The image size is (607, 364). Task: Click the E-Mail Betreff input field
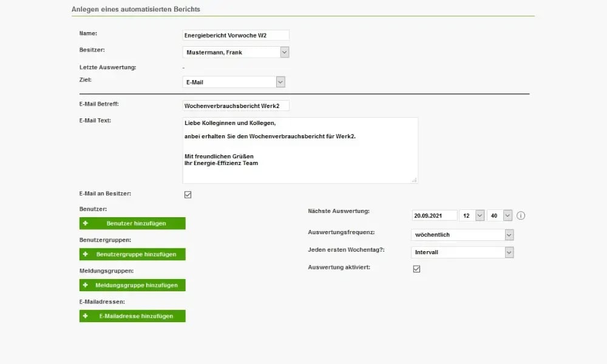(236, 105)
